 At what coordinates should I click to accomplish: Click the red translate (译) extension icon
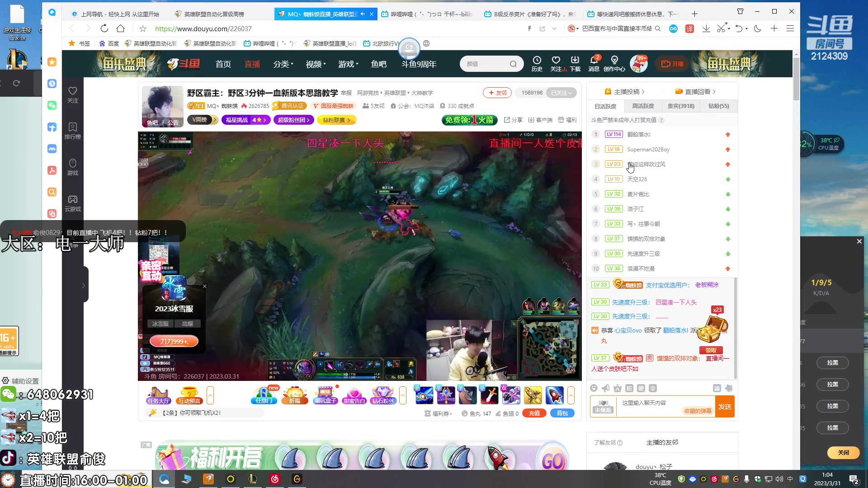(690, 28)
